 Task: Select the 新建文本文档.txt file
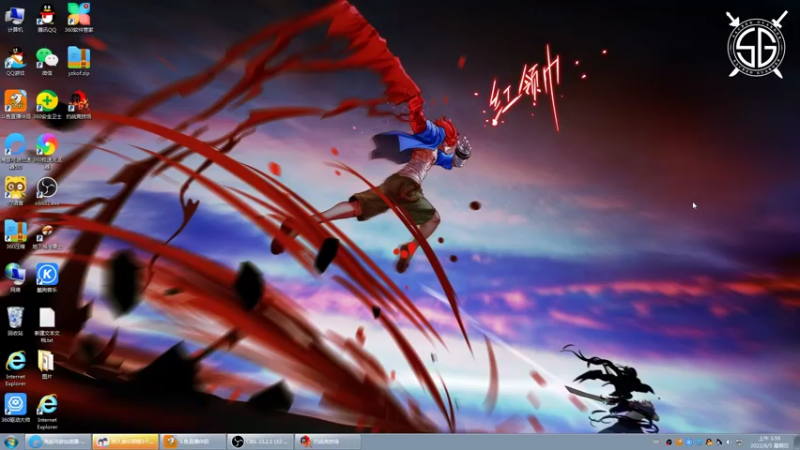[x=47, y=325]
